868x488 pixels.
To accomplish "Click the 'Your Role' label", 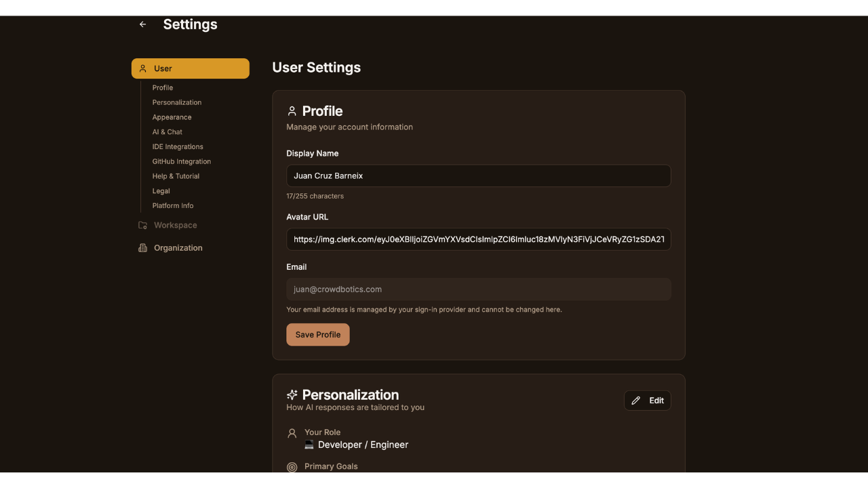I will point(323,432).
